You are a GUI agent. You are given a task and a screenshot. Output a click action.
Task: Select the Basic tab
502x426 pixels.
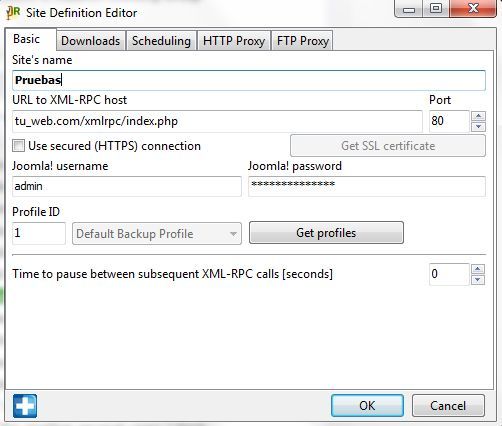[x=27, y=39]
